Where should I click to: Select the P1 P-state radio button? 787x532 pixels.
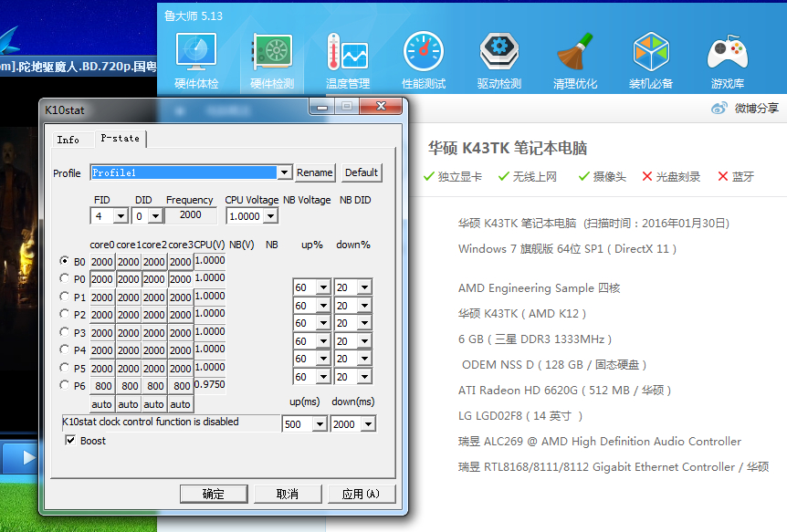pyautogui.click(x=64, y=296)
